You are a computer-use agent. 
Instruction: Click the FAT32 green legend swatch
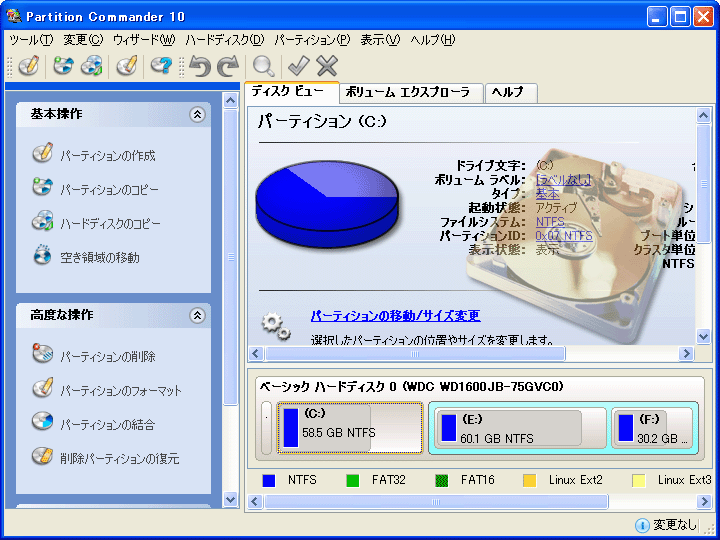(353, 481)
